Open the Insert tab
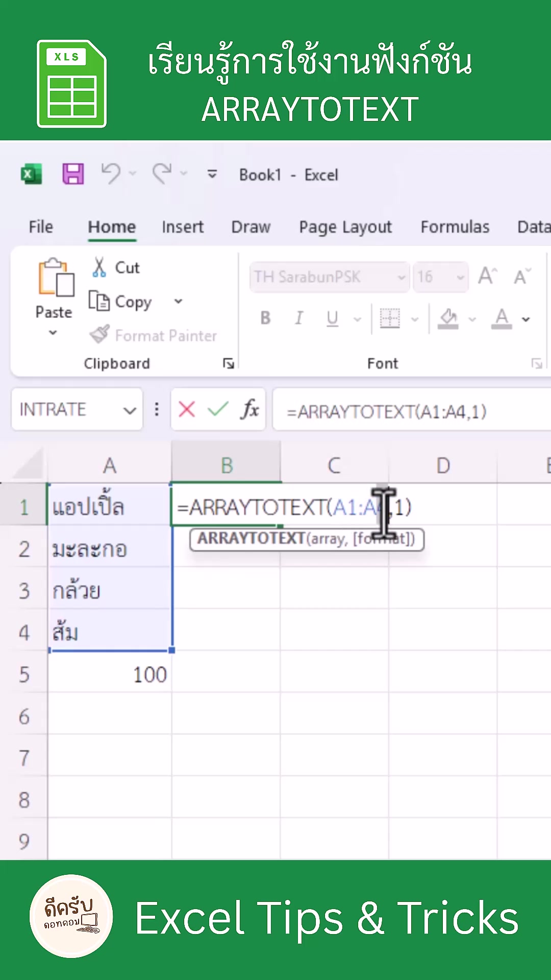 (x=182, y=227)
